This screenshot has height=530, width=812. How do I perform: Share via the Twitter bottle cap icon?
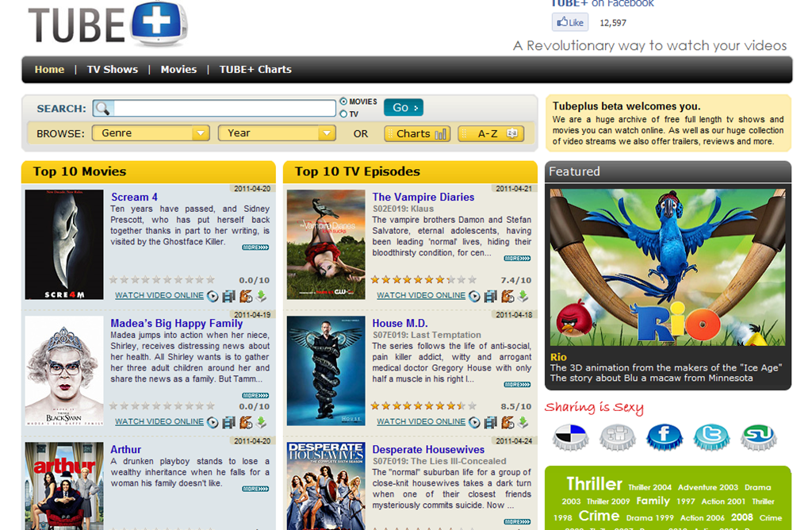coord(711,436)
